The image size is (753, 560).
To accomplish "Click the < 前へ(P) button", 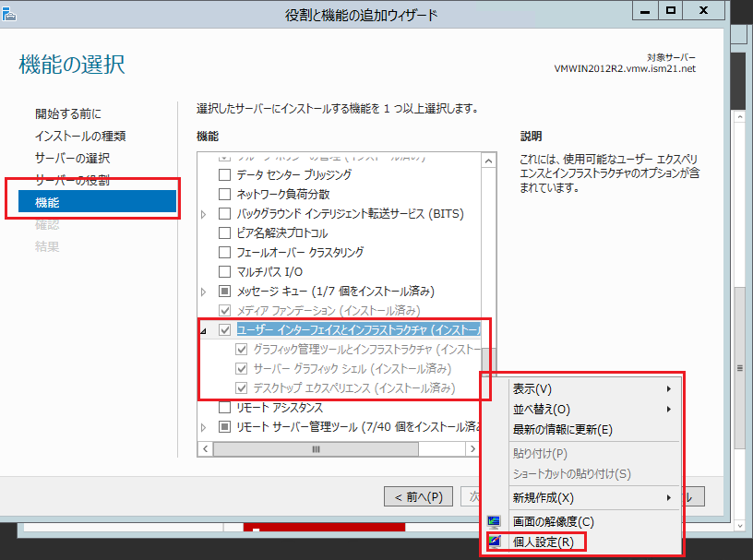I will click(x=418, y=496).
